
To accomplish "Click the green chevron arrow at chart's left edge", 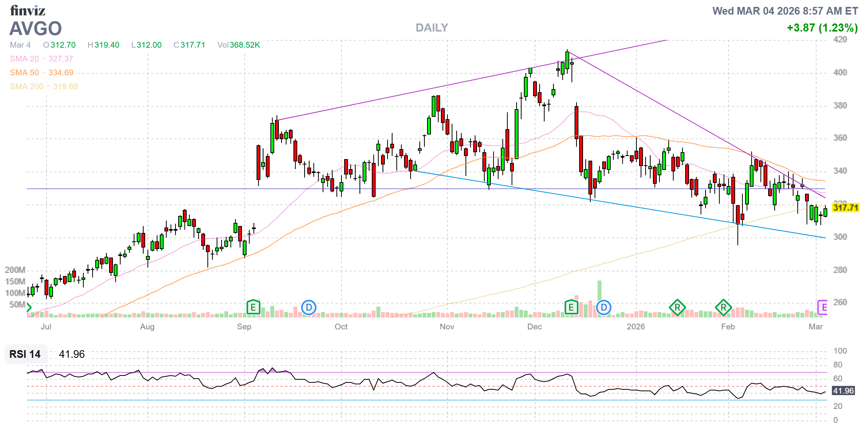I will pyautogui.click(x=29, y=307).
